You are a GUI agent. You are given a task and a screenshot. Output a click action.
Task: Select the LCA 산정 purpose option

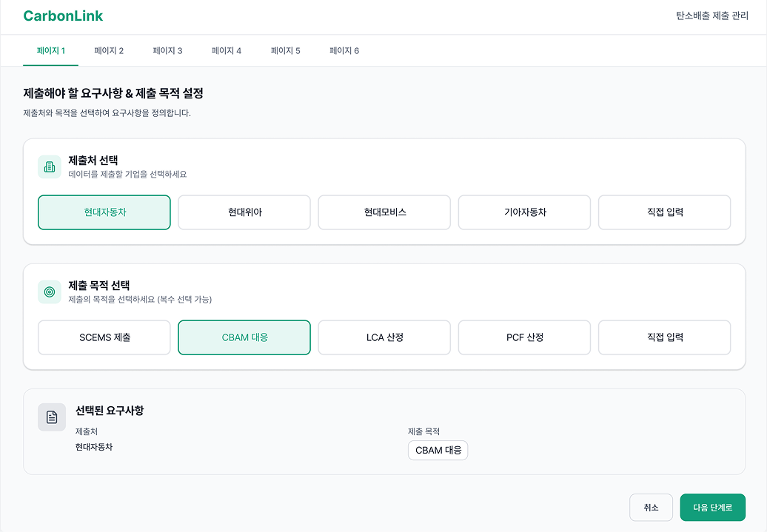(383, 337)
